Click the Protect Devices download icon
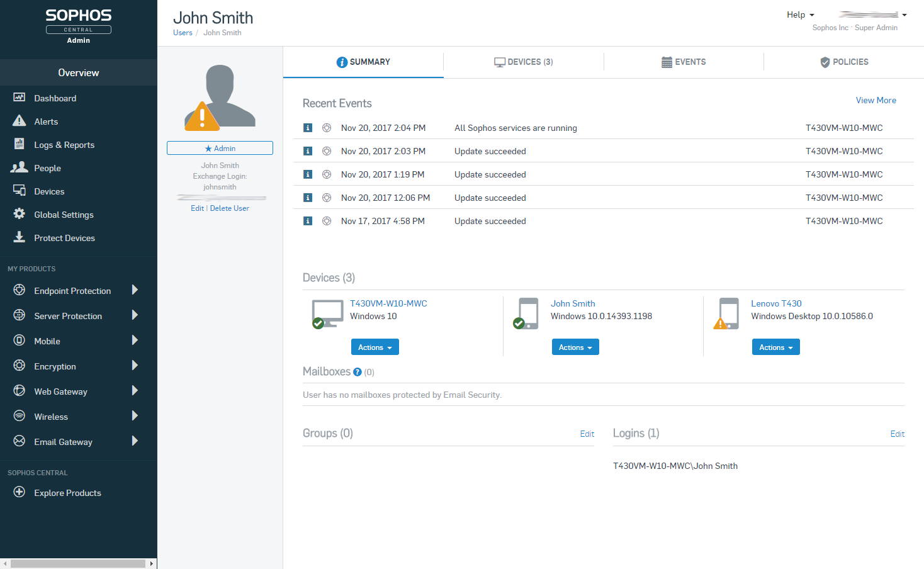This screenshot has width=924, height=569. pos(20,237)
